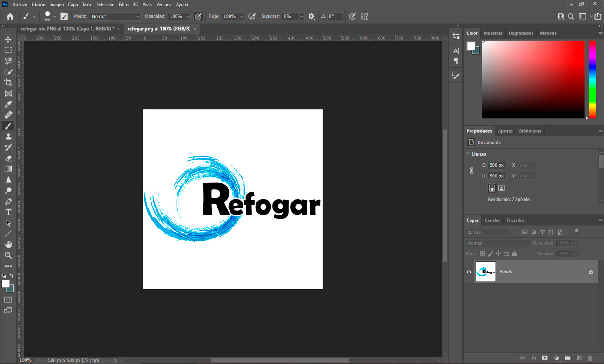The image size is (604, 364).
Task: Select the Clone Stamp tool
Action: tap(8, 136)
